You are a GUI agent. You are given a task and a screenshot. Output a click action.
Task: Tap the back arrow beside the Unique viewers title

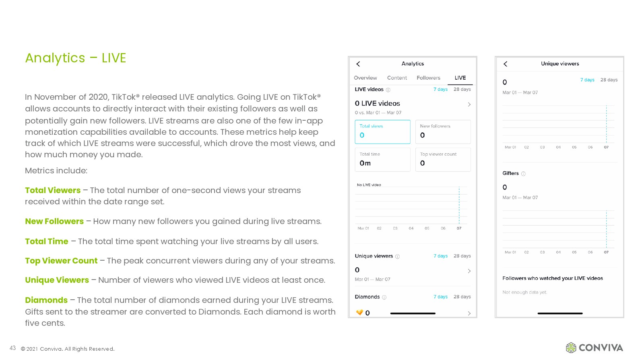coord(506,64)
